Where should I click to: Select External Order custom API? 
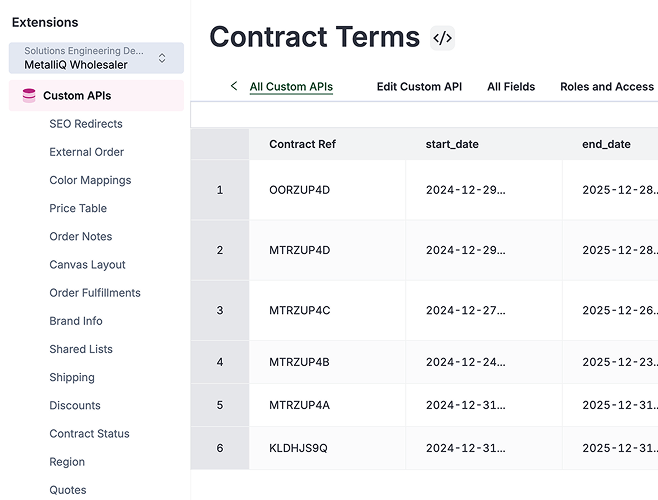point(87,152)
